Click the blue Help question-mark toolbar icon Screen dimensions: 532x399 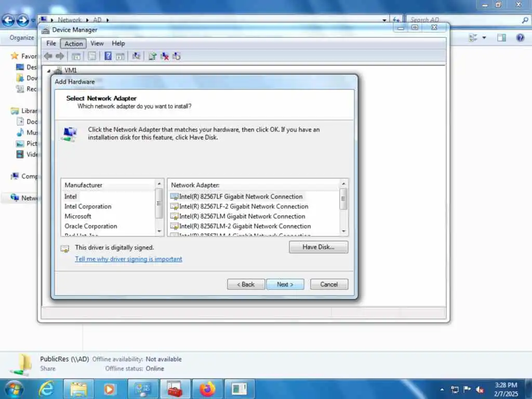[108, 56]
